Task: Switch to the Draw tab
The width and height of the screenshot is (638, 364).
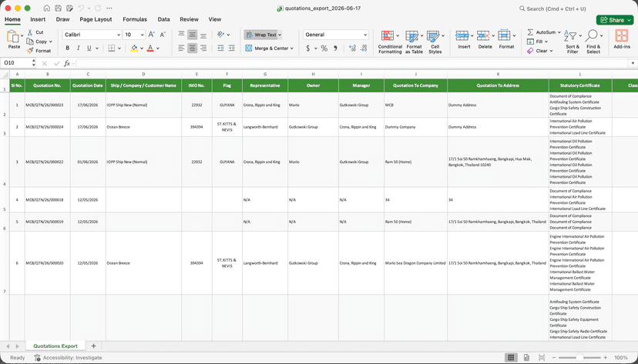Action: [62, 19]
